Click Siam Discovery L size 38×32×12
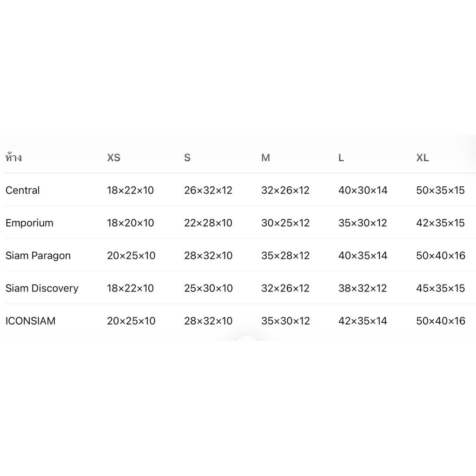This screenshot has width=476, height=476. click(363, 288)
